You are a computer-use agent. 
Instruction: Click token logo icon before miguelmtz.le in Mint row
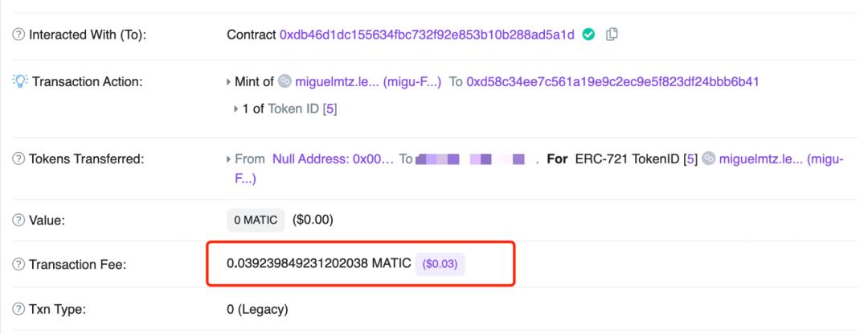(285, 81)
